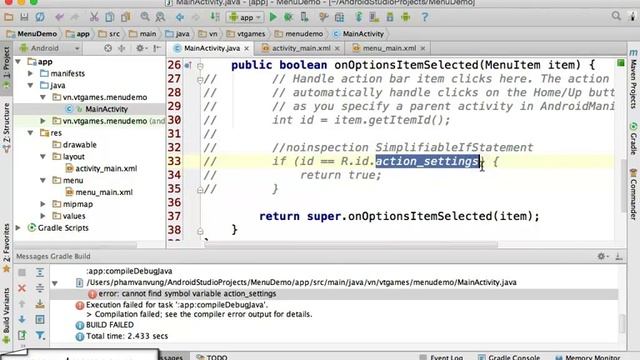Click the Open folder icon in toolbar
Image resolution: width=640 pixels, height=360 pixels.
(9, 17)
